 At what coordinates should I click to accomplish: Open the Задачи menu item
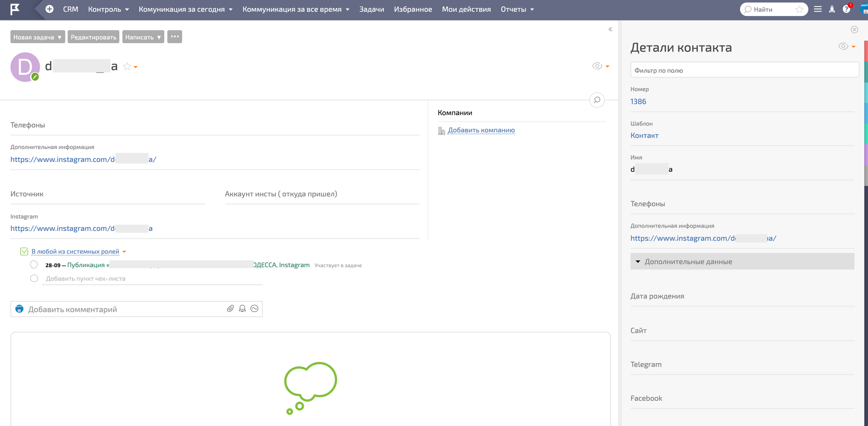point(372,9)
